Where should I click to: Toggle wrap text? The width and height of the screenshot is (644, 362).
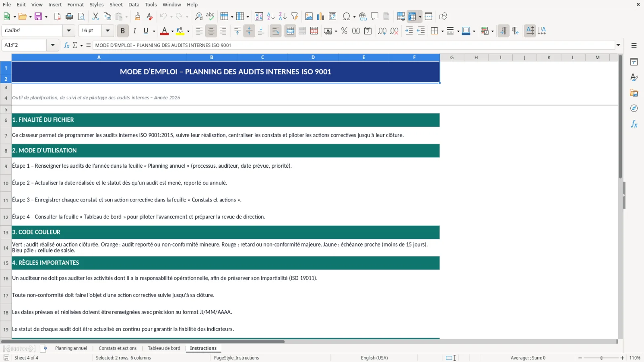[x=276, y=31]
